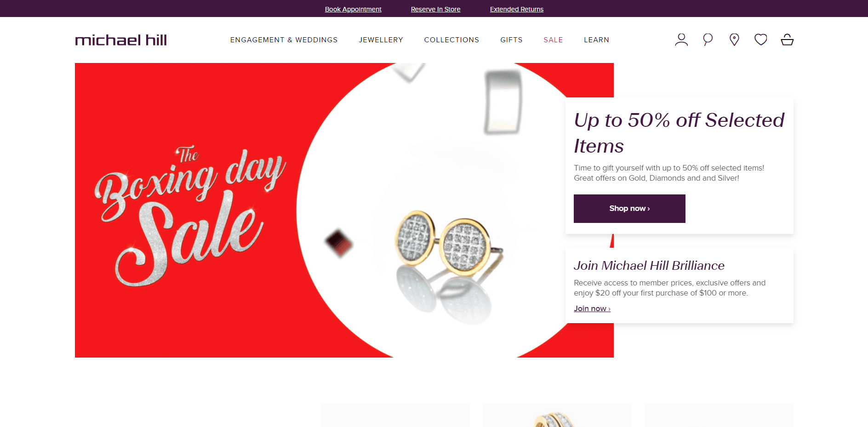Image resolution: width=868 pixels, height=427 pixels.
Task: Open the search magnifier icon
Action: pyautogui.click(x=708, y=40)
